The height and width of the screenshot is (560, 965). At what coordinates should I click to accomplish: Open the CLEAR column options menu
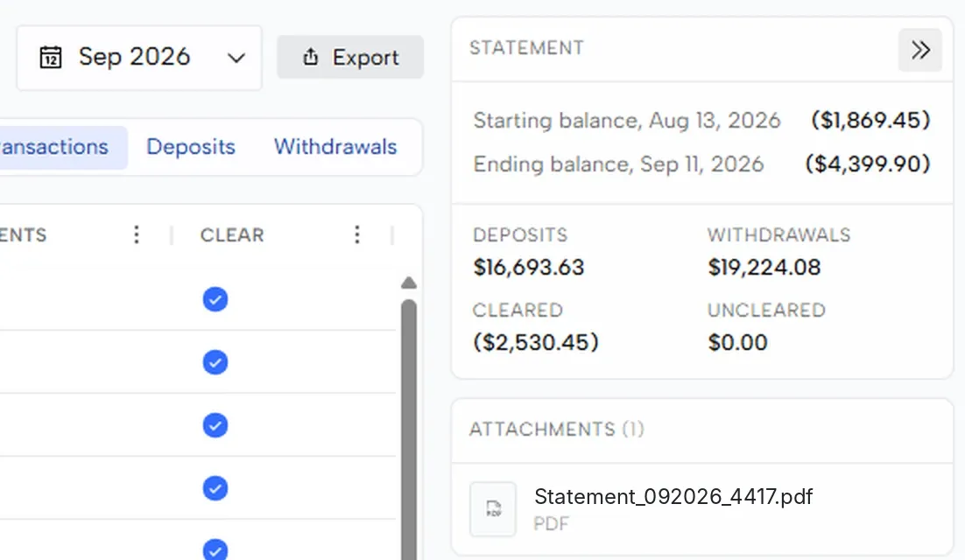pos(357,234)
